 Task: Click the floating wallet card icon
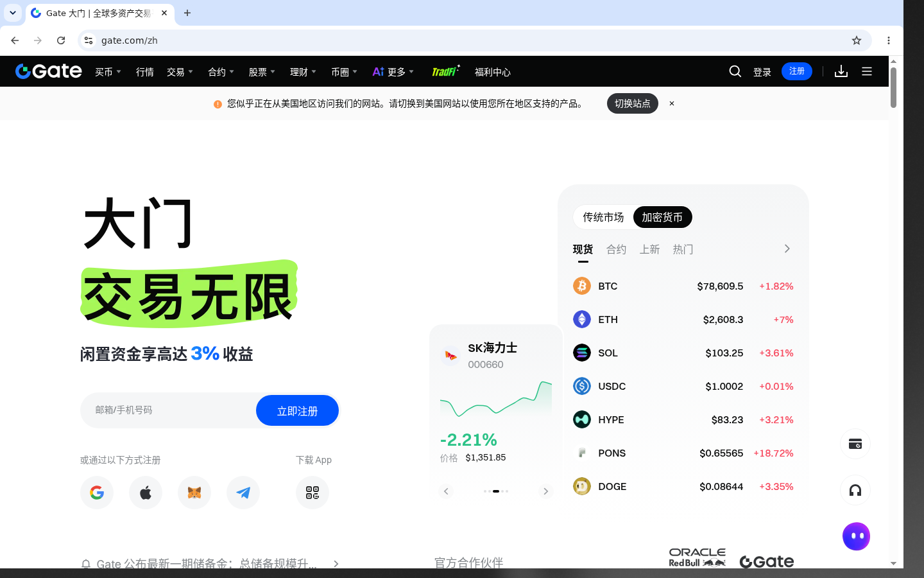[x=855, y=444]
